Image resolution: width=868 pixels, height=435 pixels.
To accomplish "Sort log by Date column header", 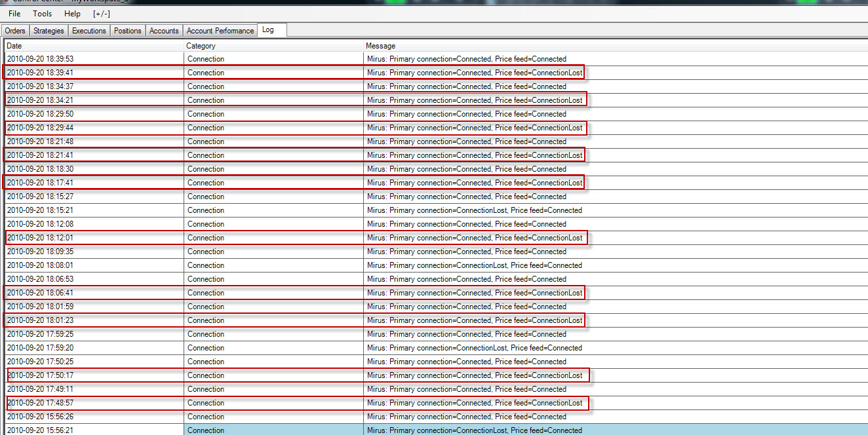I will [94, 46].
